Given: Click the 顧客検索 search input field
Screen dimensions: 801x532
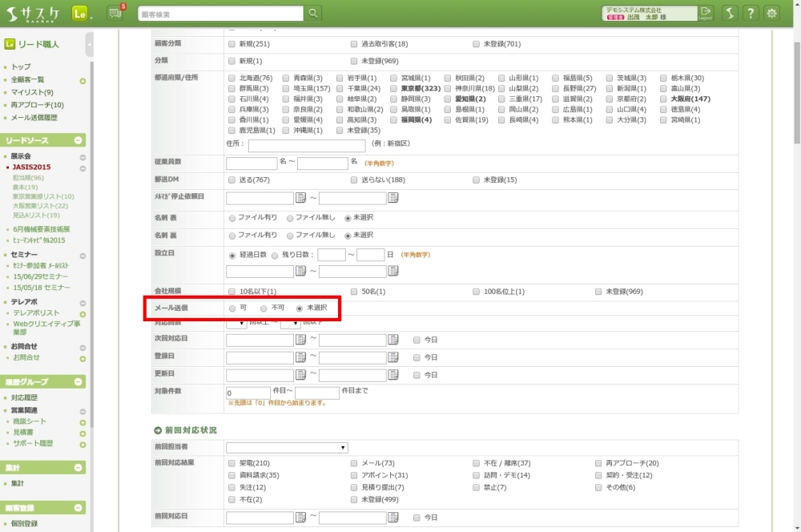Looking at the screenshot, I should [219, 14].
